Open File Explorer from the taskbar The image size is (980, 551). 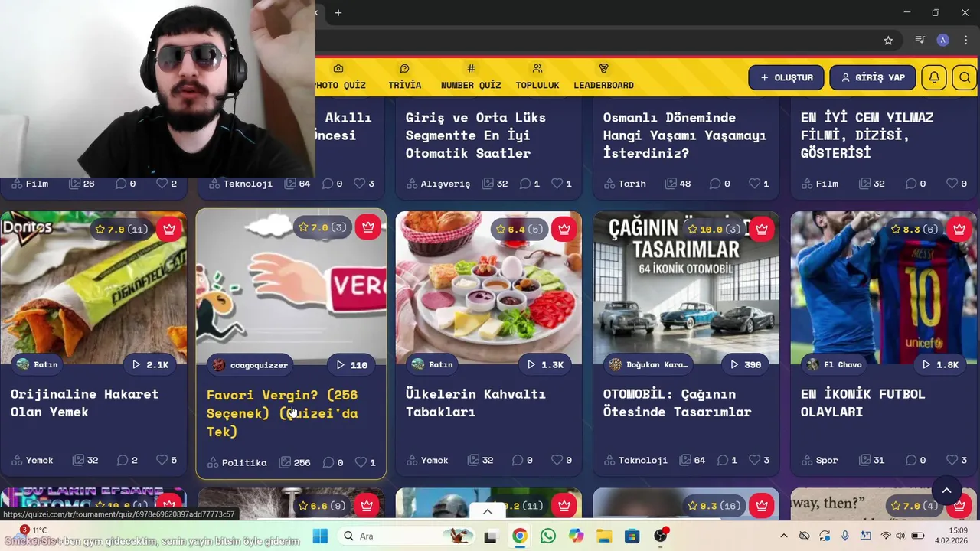pyautogui.click(x=604, y=536)
